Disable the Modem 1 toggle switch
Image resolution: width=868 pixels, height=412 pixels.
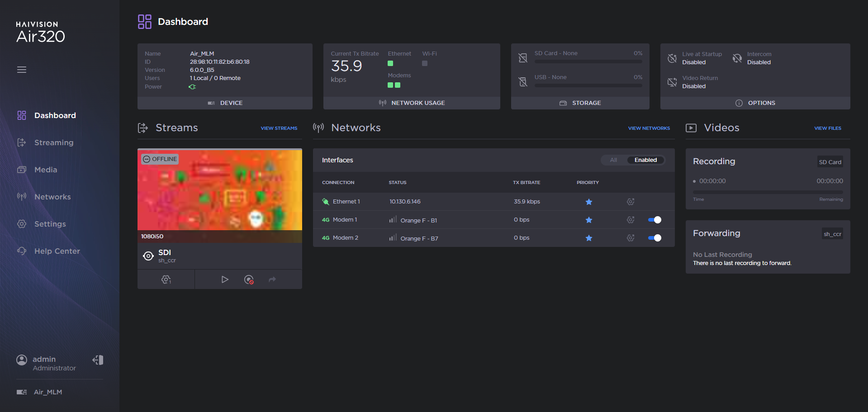pos(655,220)
